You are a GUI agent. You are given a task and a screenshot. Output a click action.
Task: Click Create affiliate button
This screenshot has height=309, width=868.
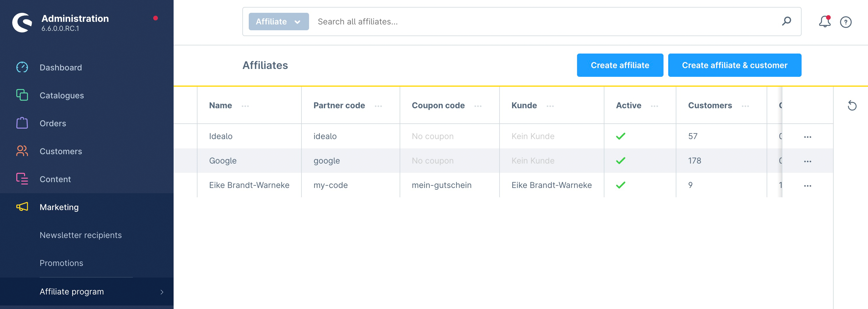coord(620,65)
